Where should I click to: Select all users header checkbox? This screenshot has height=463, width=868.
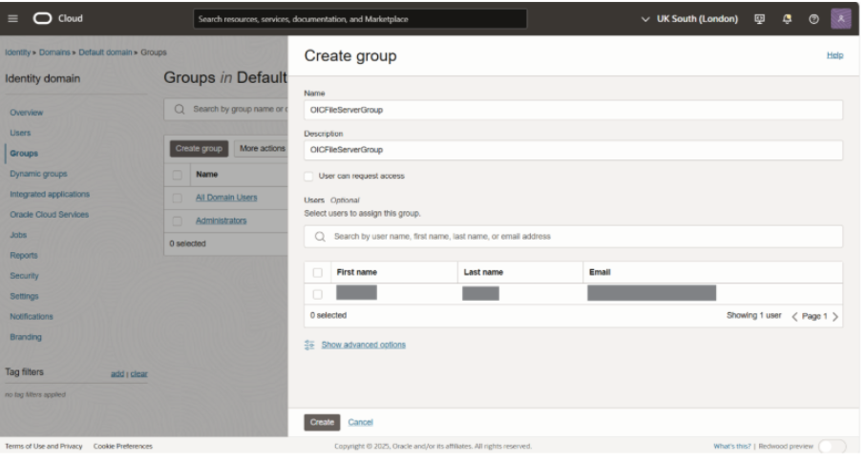pos(317,273)
